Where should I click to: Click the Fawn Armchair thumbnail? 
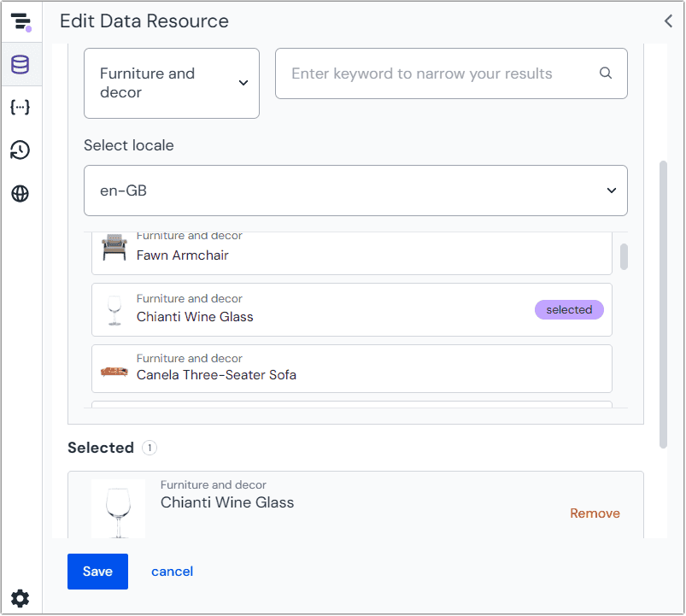point(114,247)
